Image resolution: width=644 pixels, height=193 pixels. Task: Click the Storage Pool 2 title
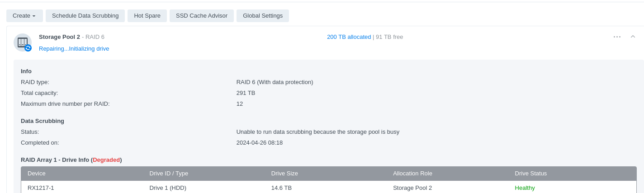59,37
